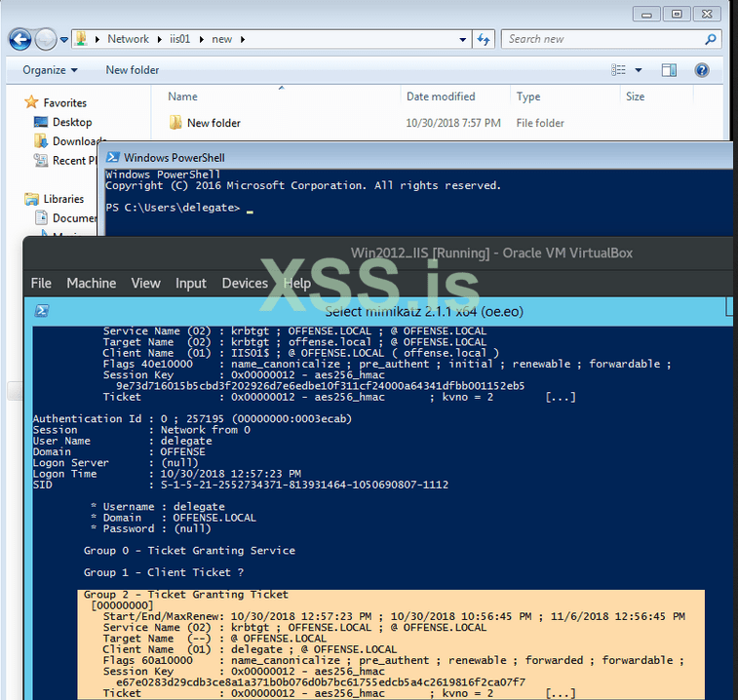Close the Explorer window
738x700 pixels.
coord(707,14)
